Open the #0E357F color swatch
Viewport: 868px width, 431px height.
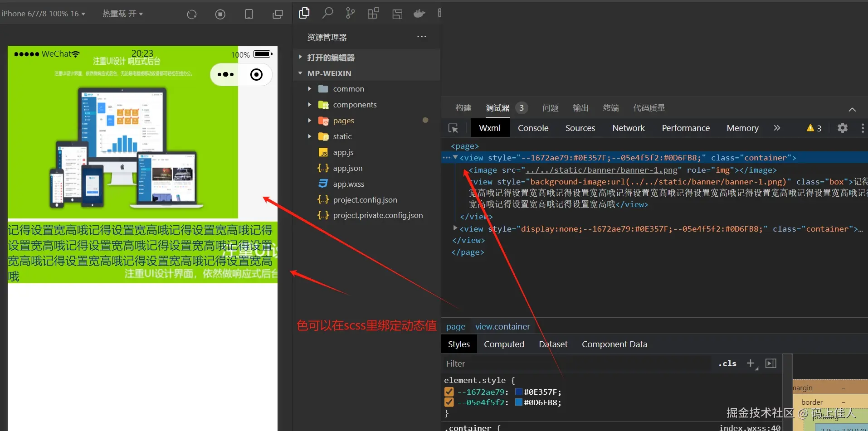coord(519,392)
